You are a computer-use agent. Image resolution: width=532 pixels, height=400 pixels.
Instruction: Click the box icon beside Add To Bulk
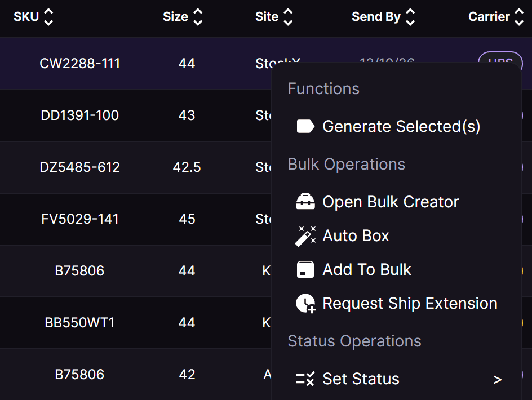(305, 269)
